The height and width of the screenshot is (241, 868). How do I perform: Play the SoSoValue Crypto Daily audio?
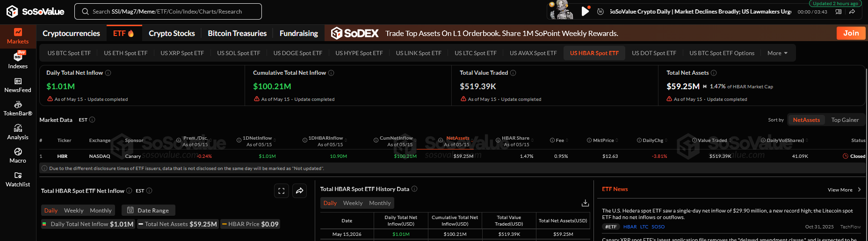coord(585,11)
